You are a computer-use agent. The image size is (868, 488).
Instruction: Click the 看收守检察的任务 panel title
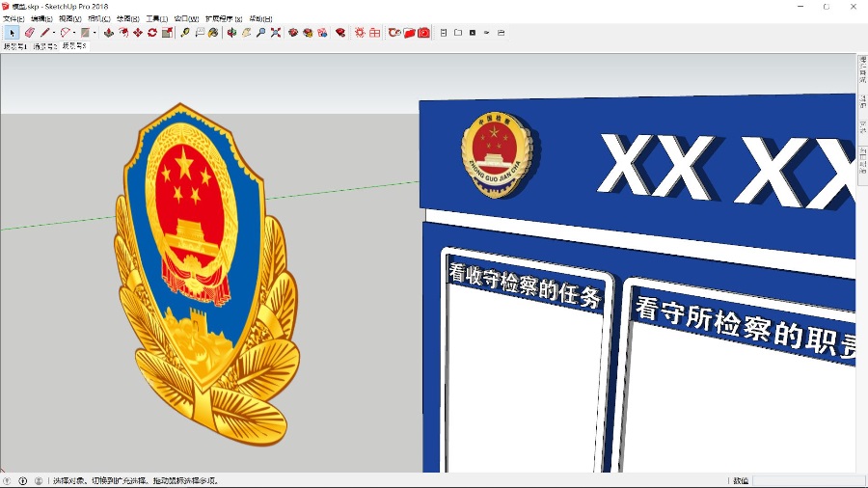(x=525, y=285)
